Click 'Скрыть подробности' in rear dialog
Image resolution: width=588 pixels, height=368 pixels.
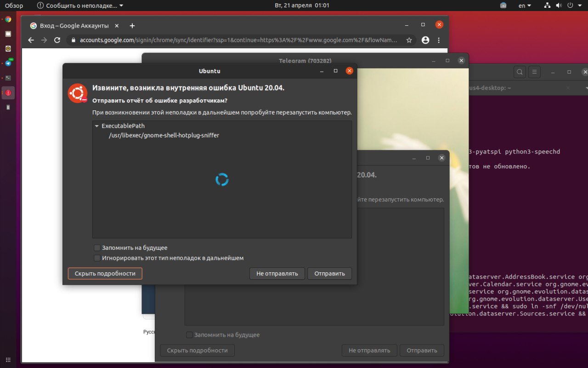[x=197, y=350]
